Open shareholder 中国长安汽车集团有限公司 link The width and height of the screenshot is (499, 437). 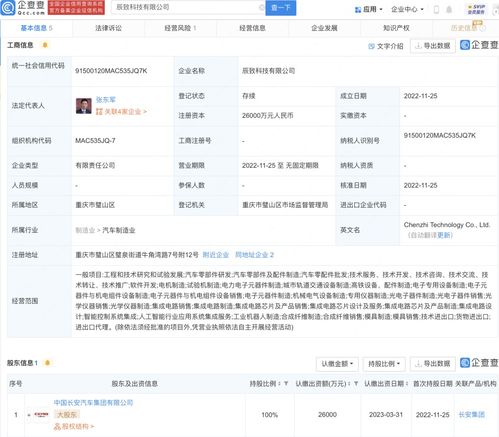tap(93, 403)
